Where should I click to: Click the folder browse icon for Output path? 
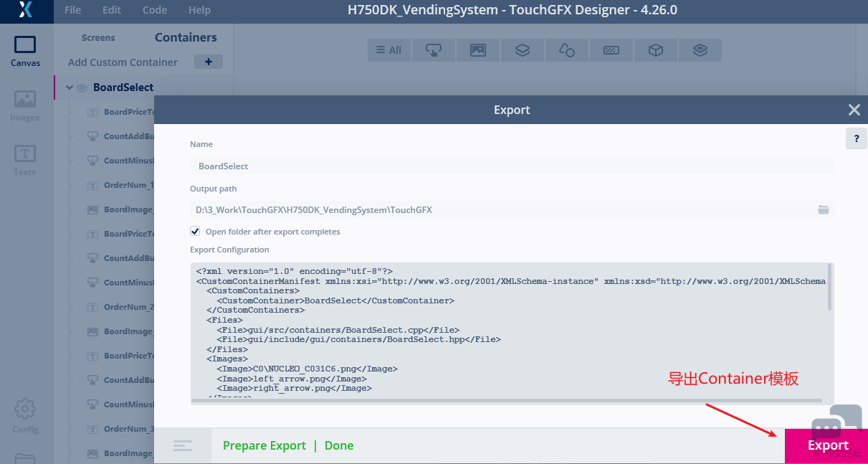[x=823, y=209]
